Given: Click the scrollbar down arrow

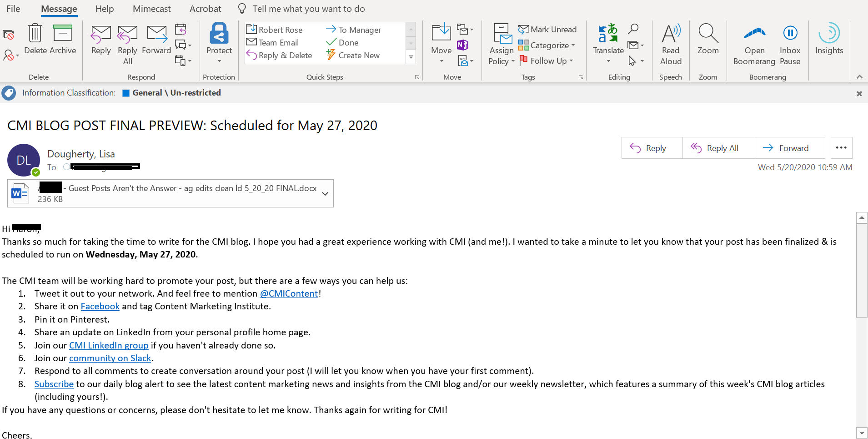Looking at the screenshot, I should pyautogui.click(x=862, y=433).
